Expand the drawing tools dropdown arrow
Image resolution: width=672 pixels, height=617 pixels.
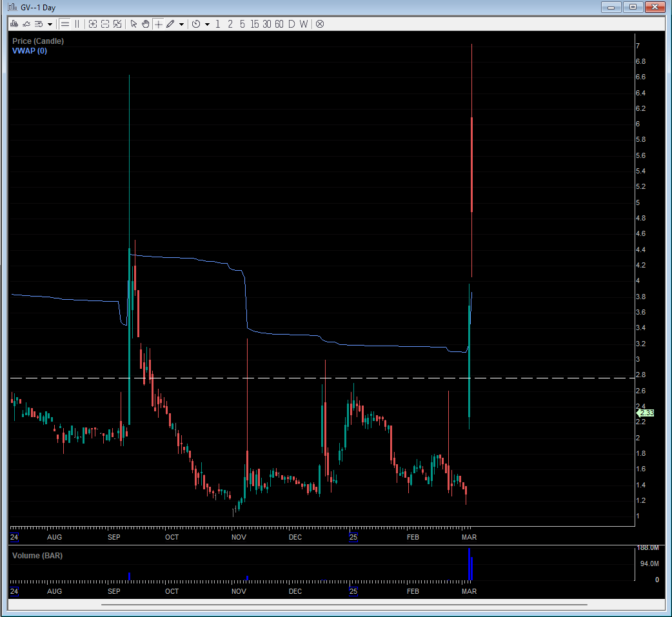tap(181, 24)
